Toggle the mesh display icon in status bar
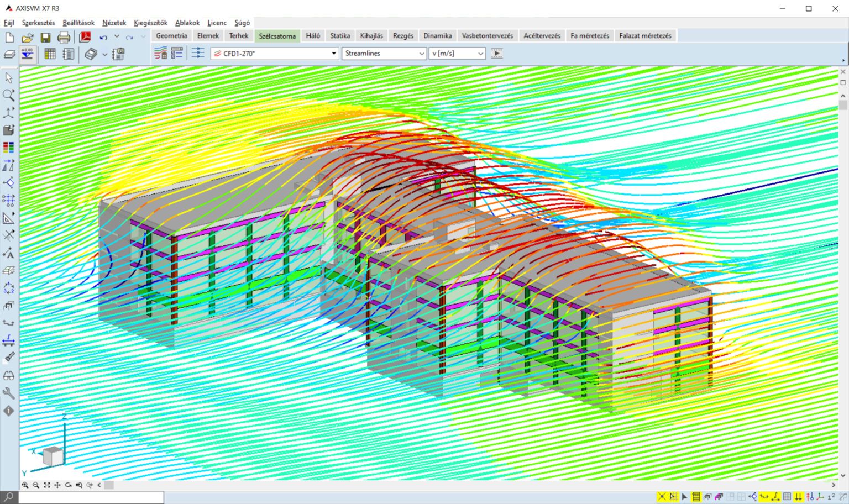Screen dimensions: 849x504 [x=787, y=497]
